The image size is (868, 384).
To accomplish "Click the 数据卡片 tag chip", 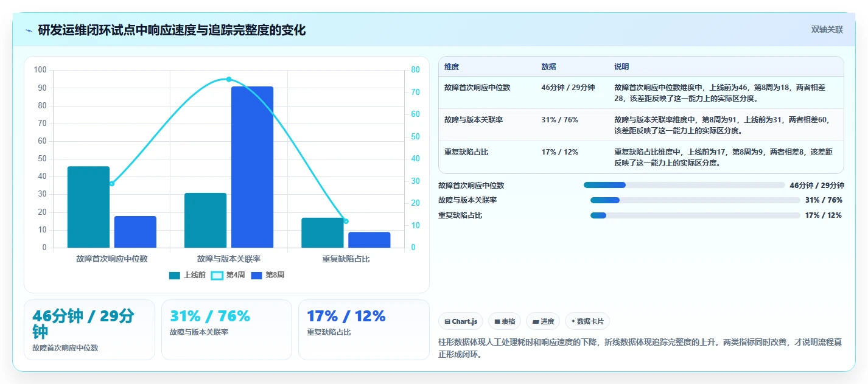I will click(x=587, y=321).
